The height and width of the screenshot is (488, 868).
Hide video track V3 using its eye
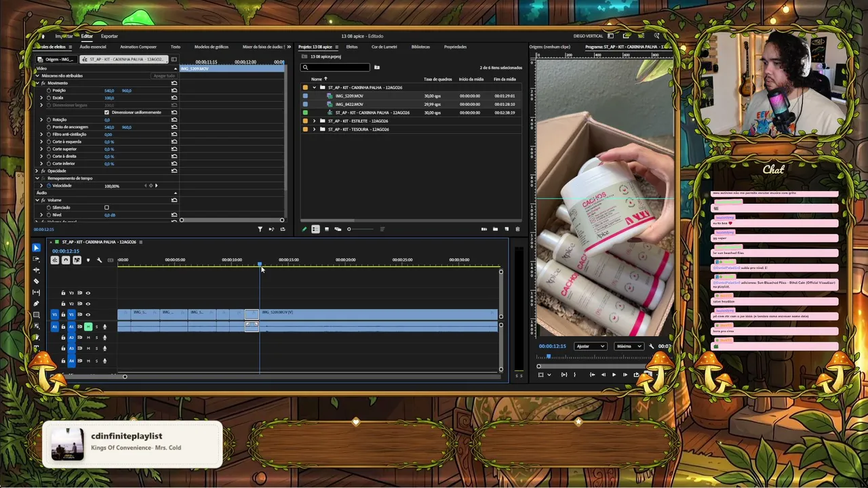[87, 293]
